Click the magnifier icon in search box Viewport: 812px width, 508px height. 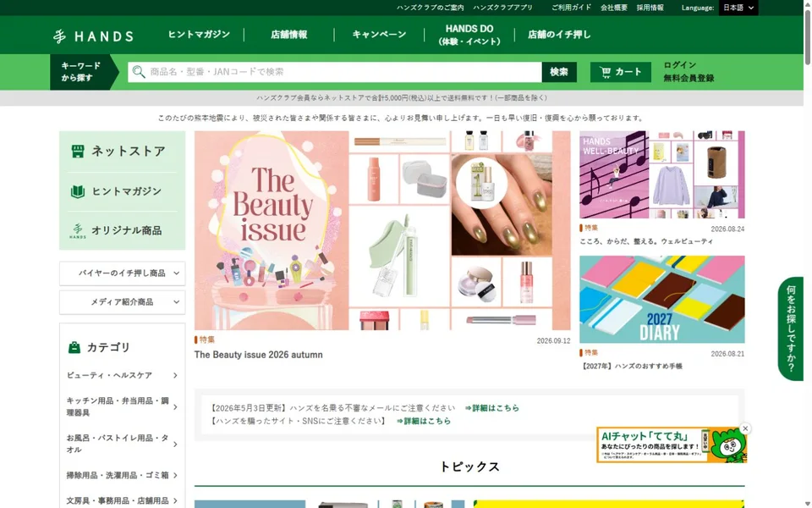(x=138, y=71)
